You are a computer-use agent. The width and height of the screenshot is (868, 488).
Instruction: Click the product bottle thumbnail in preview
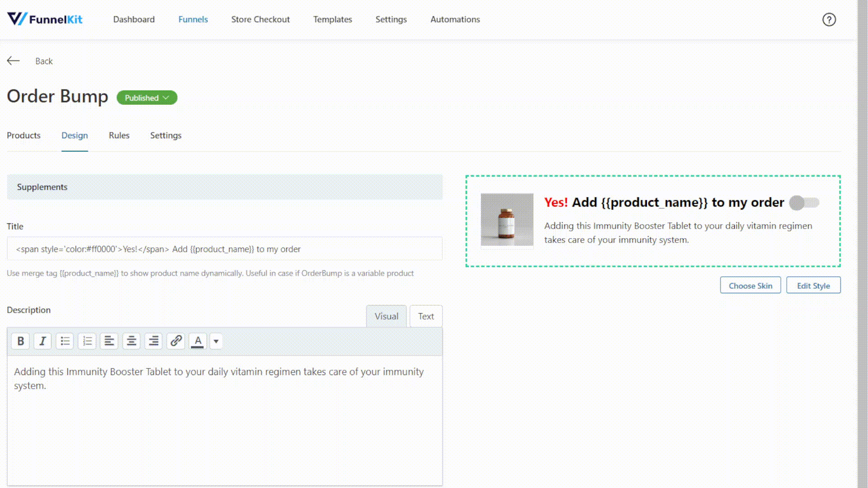[507, 220]
